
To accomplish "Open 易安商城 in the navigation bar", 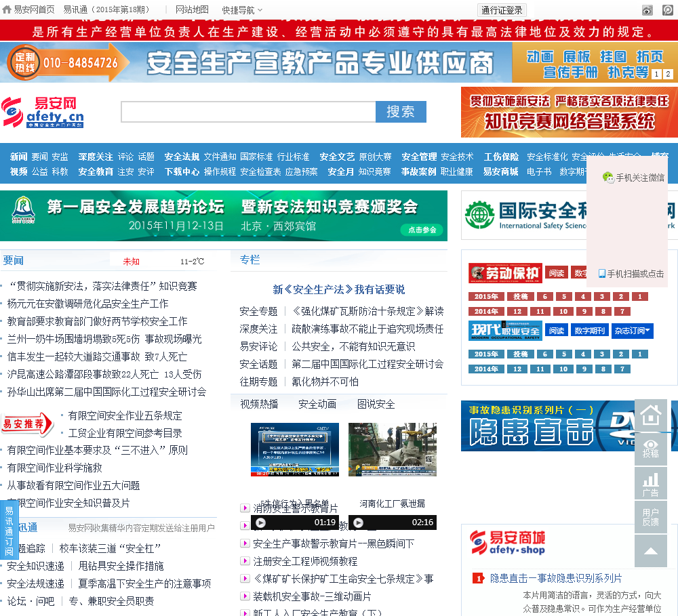I will pyautogui.click(x=501, y=171).
